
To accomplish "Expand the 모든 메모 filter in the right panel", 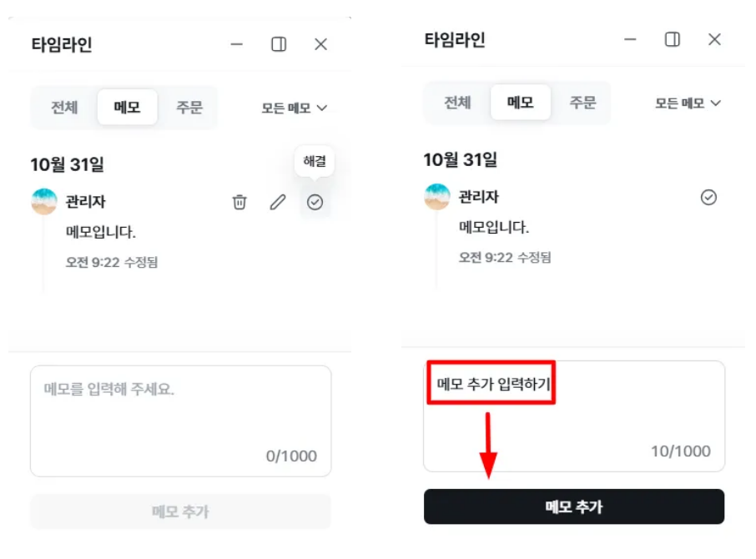I will 687,103.
